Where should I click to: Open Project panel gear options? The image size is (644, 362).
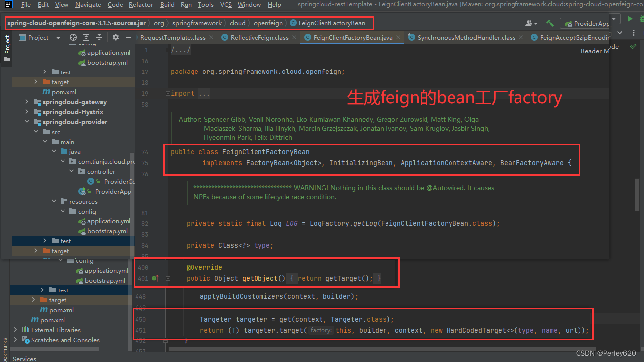pos(116,37)
